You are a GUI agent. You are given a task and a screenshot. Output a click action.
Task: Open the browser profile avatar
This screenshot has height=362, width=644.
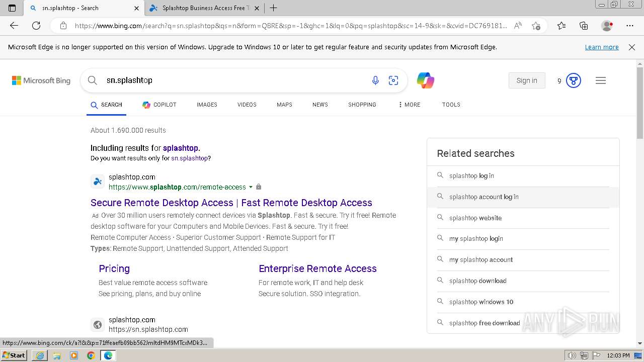coord(607,26)
